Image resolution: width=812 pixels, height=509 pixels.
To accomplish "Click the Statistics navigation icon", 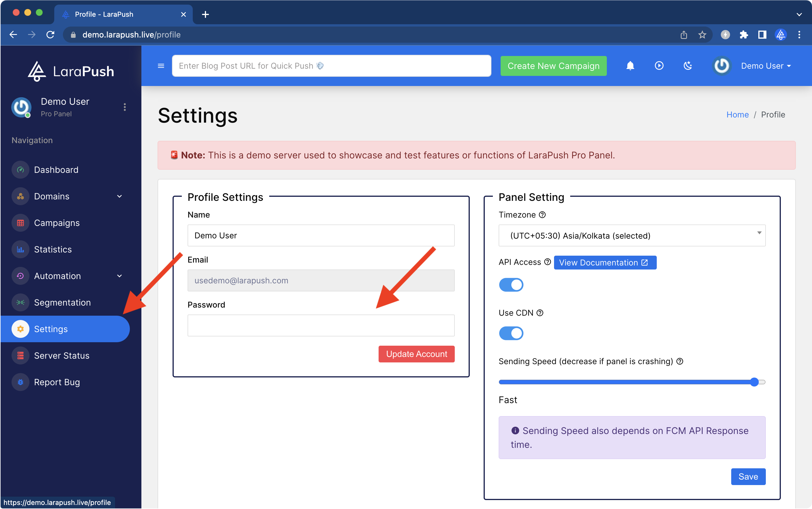I will click(21, 249).
